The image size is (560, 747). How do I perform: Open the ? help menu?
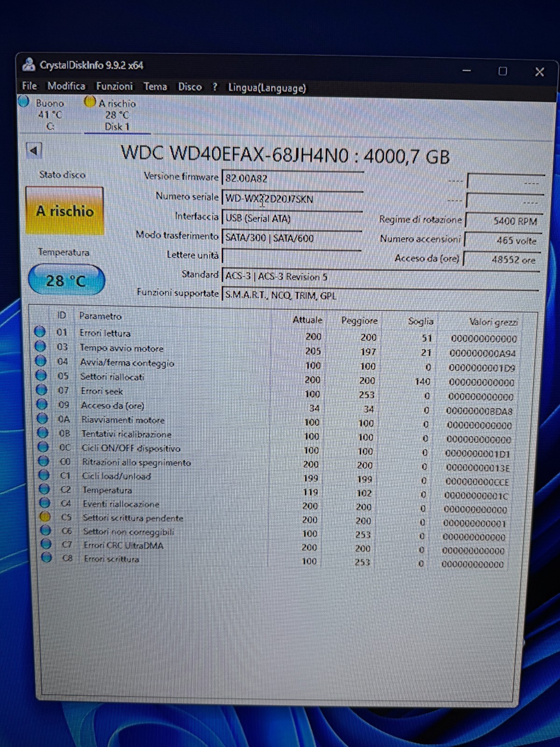pyautogui.click(x=215, y=87)
